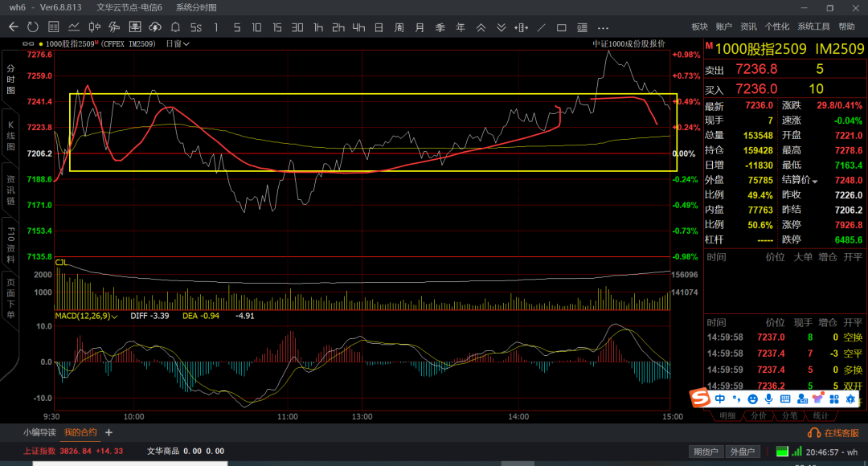Open the 板块 menu

click(700, 27)
